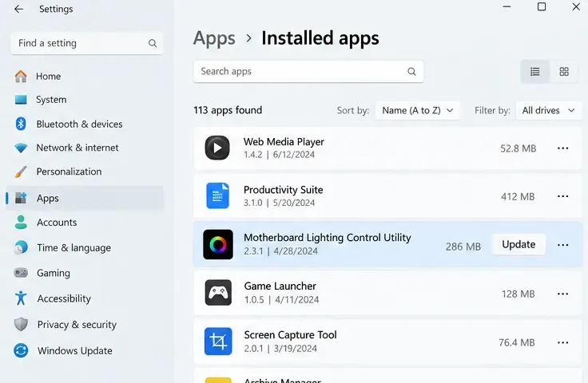Click the Accessibility figure icon
Image resolution: width=588 pixels, height=383 pixels.
pos(21,298)
